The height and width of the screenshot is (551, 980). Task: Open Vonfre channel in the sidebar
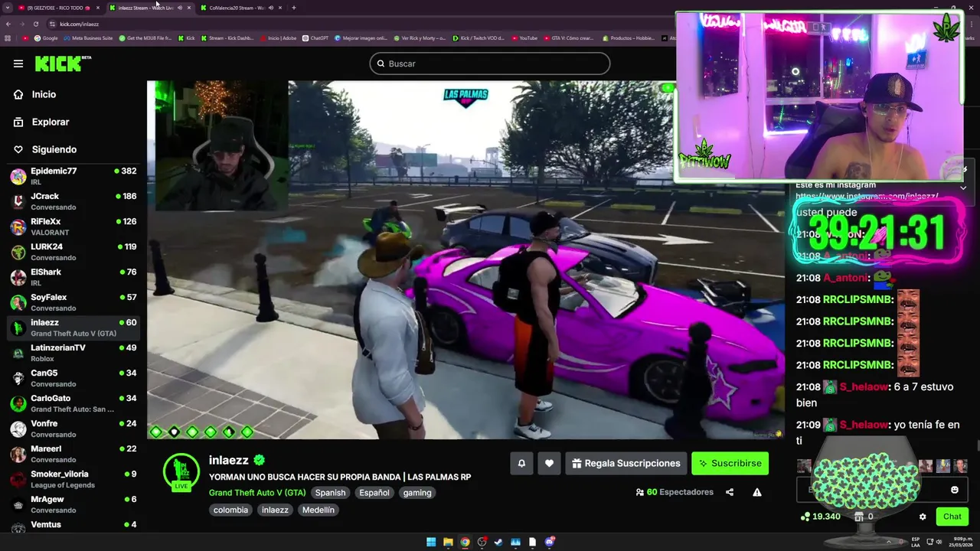coord(73,429)
